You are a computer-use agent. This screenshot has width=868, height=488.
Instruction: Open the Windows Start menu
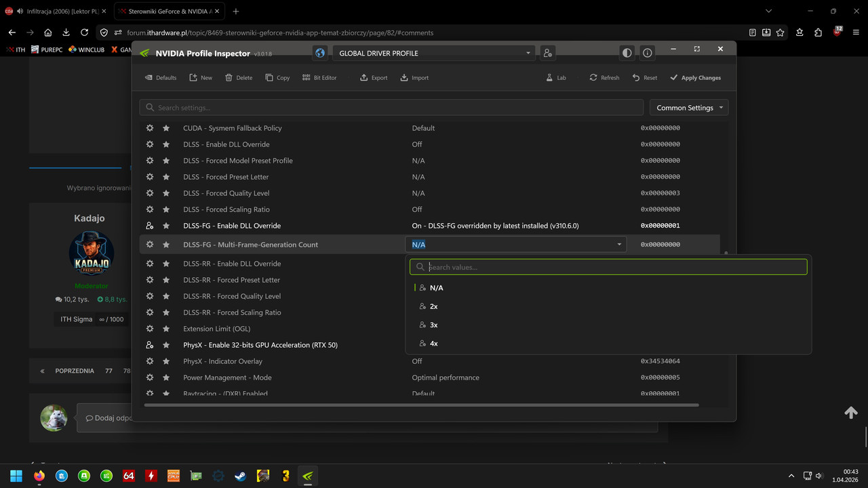[x=16, y=476]
